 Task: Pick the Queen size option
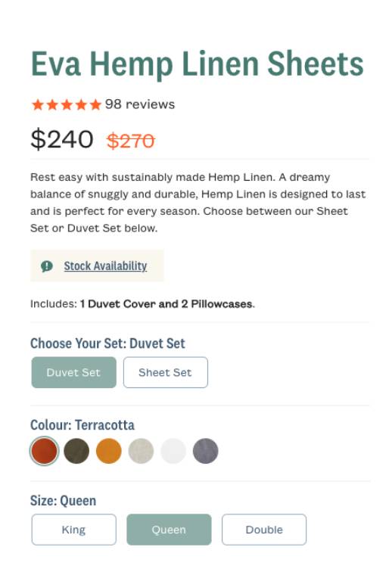pyautogui.click(x=169, y=530)
